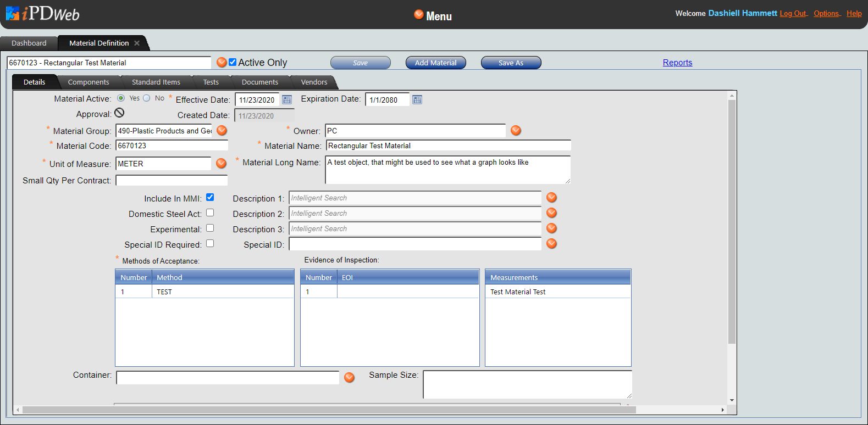Open the Reports link

click(x=677, y=63)
